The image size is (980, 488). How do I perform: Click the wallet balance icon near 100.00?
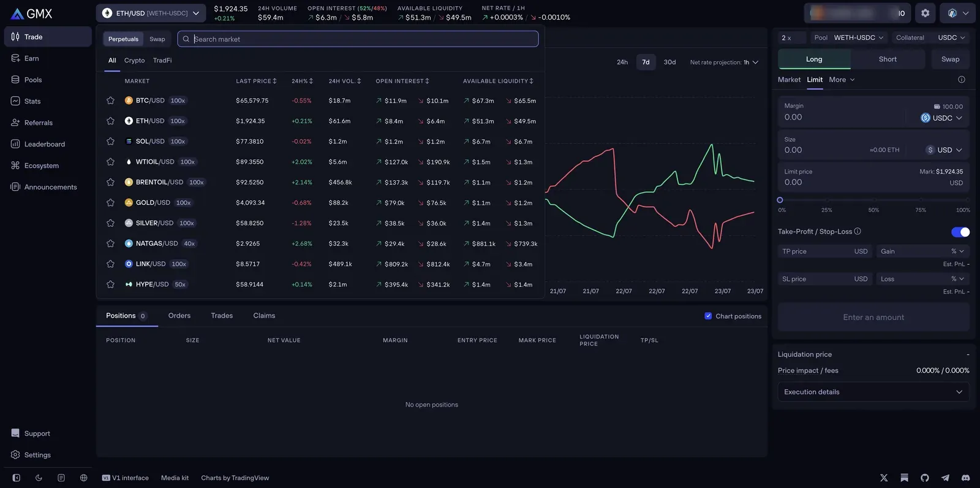point(937,107)
